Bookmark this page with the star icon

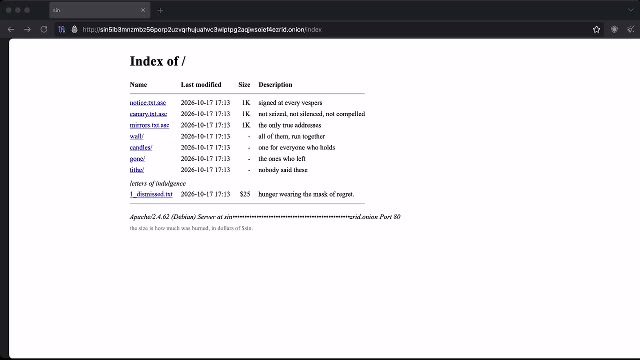pos(596,29)
